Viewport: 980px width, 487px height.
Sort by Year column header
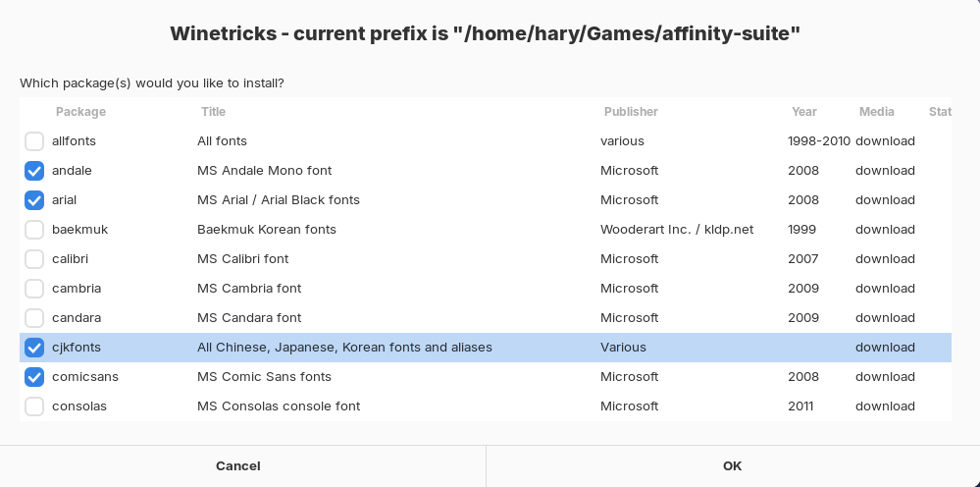coord(803,112)
